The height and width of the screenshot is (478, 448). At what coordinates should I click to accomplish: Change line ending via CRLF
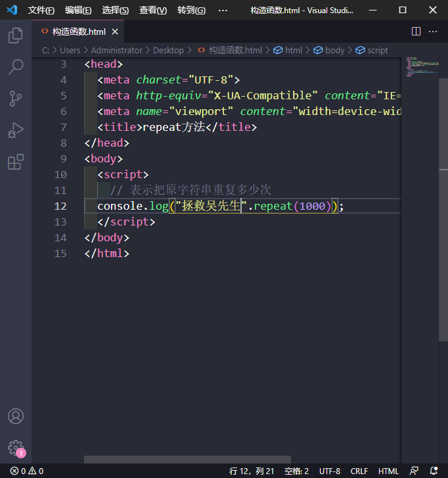(x=359, y=471)
